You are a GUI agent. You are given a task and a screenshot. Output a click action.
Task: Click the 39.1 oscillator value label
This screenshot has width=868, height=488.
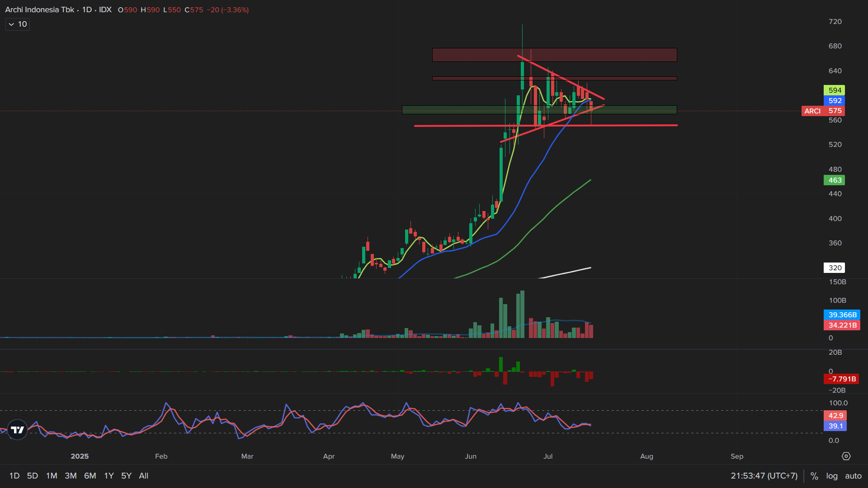835,426
